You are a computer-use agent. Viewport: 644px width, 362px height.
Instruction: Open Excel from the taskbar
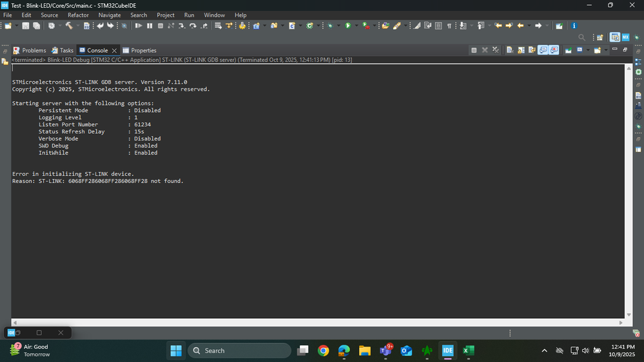tap(468, 350)
